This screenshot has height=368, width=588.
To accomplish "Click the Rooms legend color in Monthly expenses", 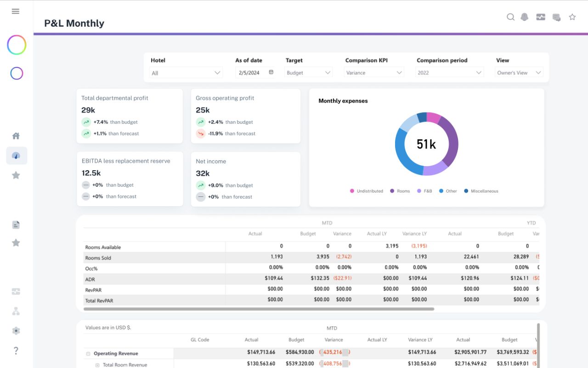I will (x=392, y=191).
